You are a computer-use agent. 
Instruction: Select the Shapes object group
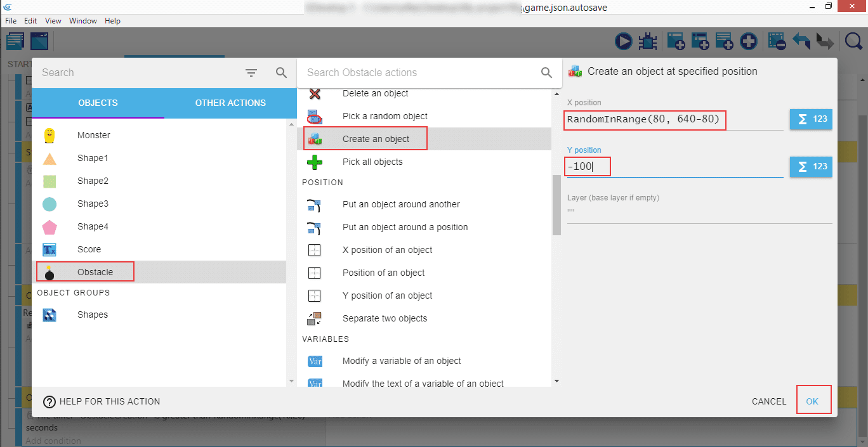[93, 314]
